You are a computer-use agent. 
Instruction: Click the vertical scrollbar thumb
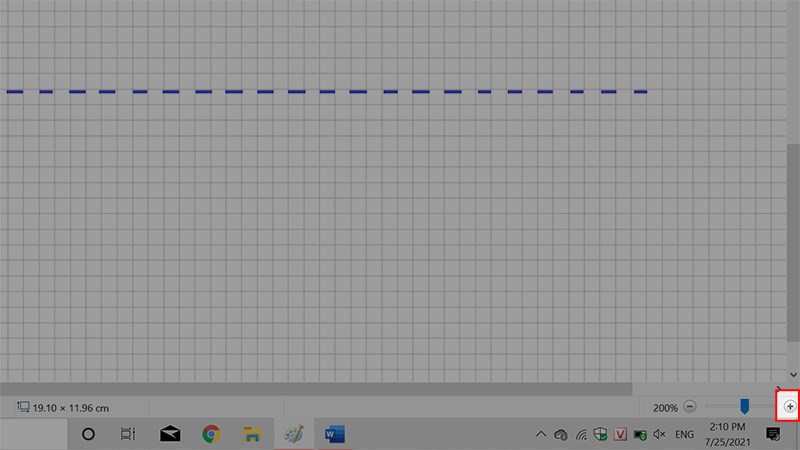point(793,243)
